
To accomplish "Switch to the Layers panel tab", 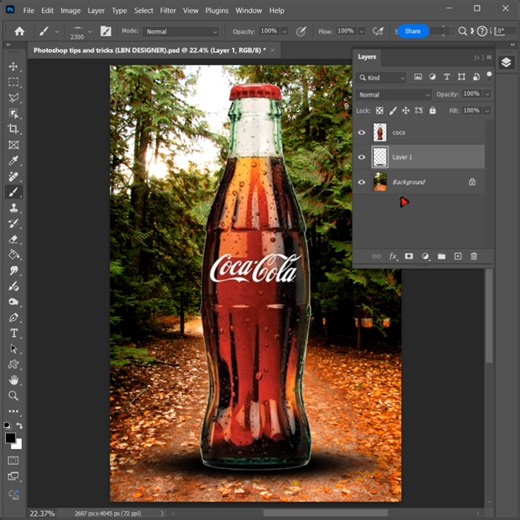I will coord(367,57).
